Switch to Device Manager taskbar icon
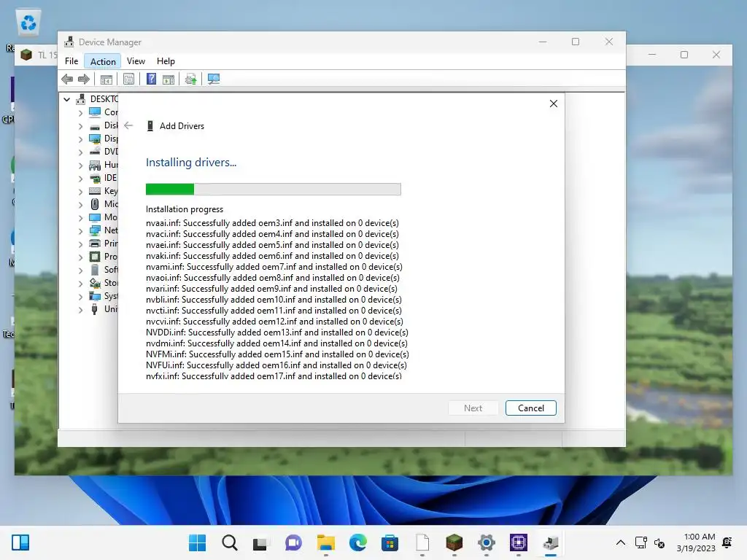This screenshot has width=747, height=560. click(551, 542)
